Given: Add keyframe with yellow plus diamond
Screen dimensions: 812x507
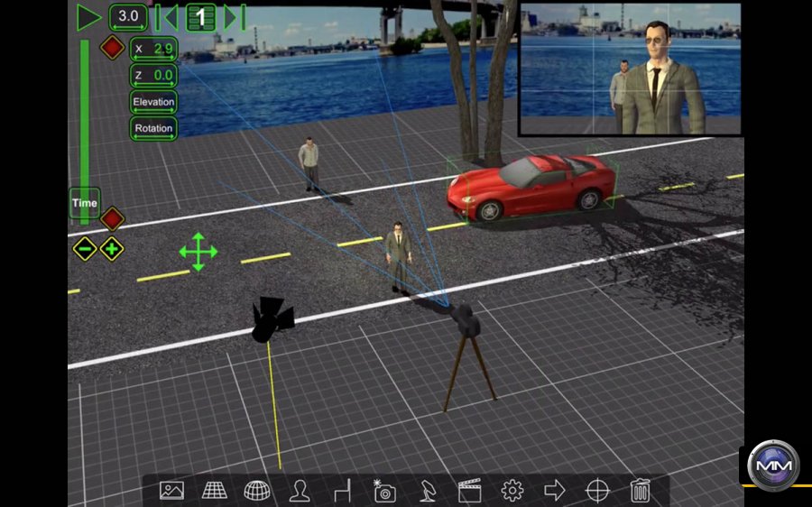Looking at the screenshot, I should (112, 249).
